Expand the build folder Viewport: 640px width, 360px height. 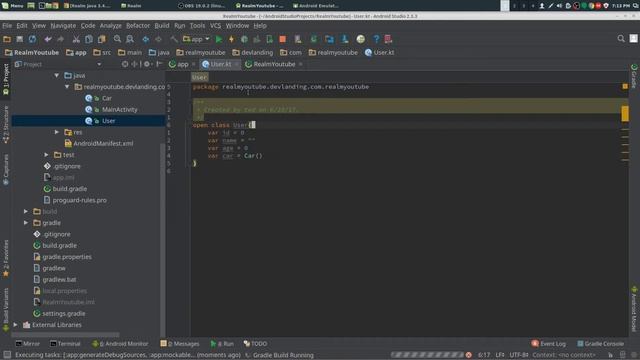pyautogui.click(x=26, y=211)
